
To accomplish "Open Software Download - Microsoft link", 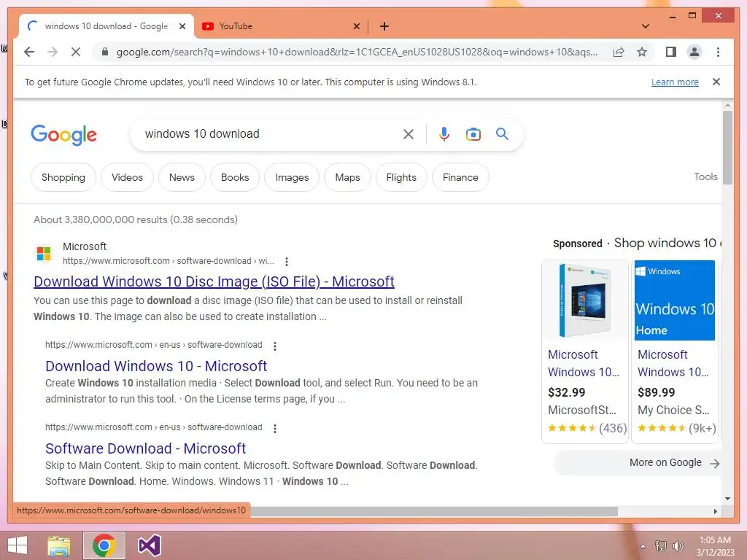I will [145, 448].
